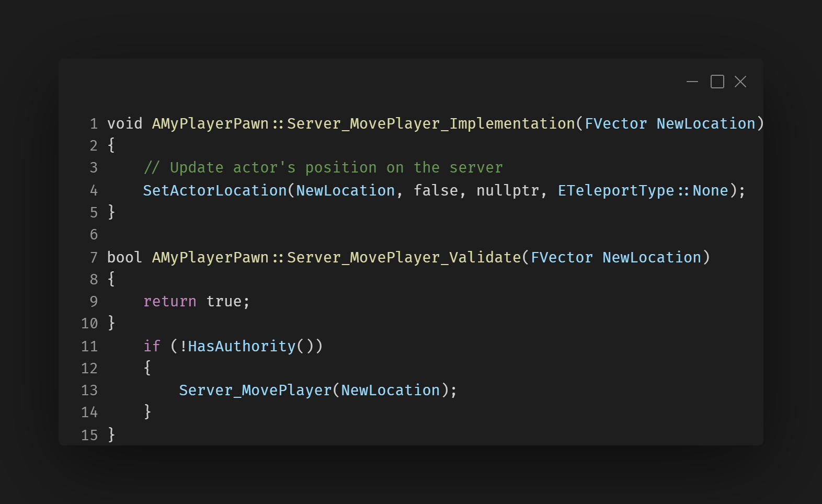Click the maximize window square icon
Viewport: 822px width, 504px height.
pyautogui.click(x=717, y=82)
